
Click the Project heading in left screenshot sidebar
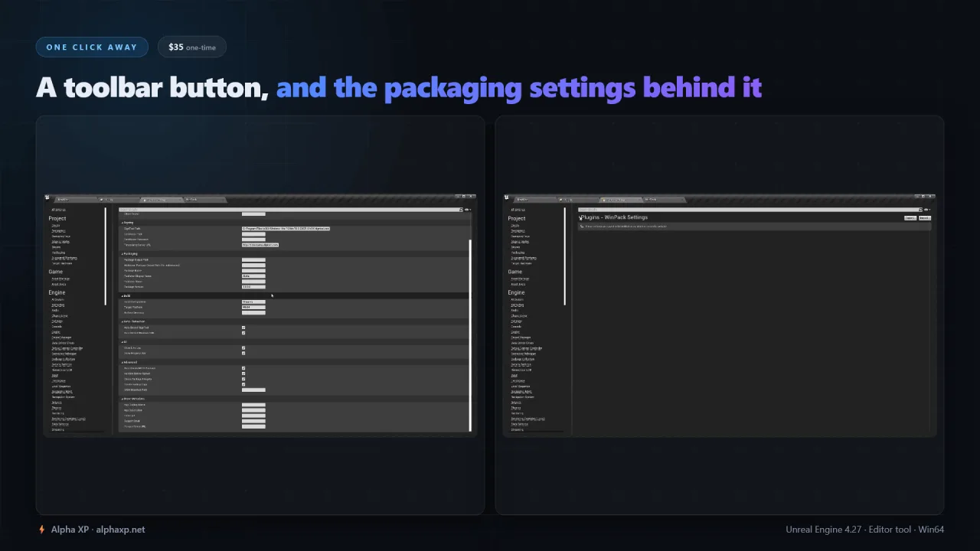tap(57, 218)
